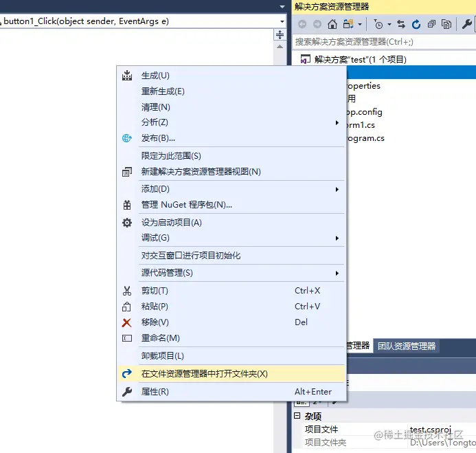
Task: Choose 限定为此范围(S) menu entry
Action: (231, 156)
